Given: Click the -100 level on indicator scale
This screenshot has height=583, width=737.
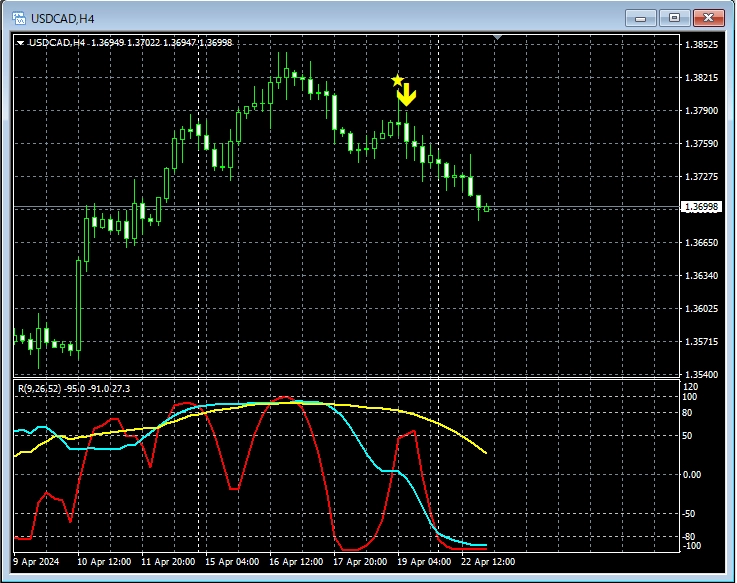Looking at the screenshot, I should click(x=691, y=546).
